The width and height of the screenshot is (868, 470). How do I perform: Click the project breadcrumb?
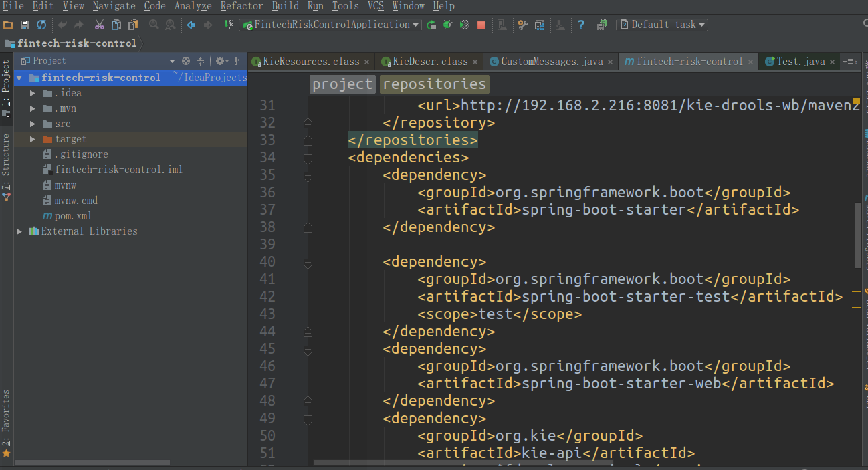click(342, 84)
